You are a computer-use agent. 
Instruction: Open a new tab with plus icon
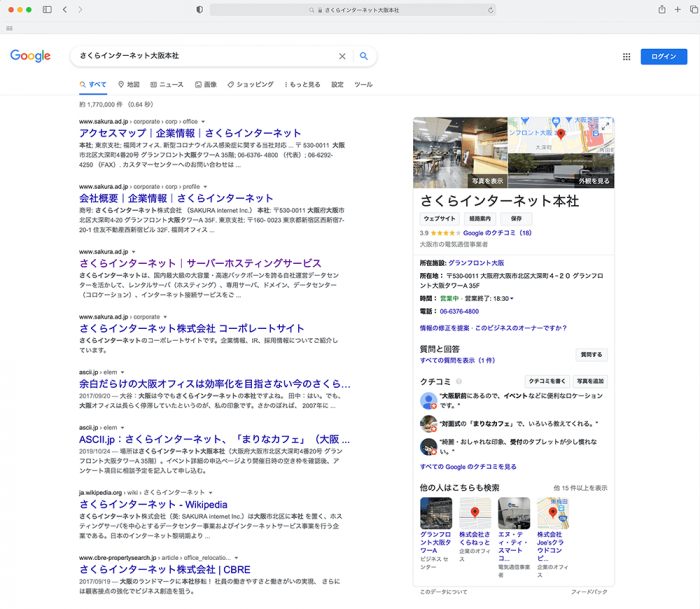click(x=678, y=9)
